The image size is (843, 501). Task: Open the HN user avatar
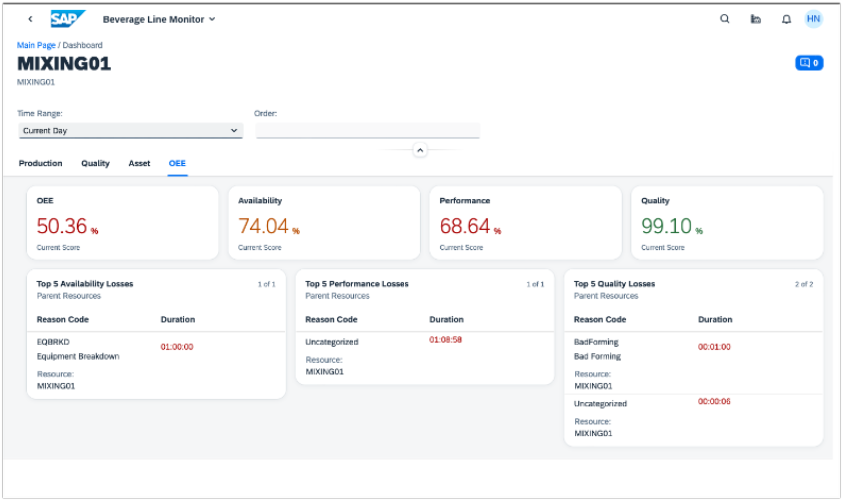(x=813, y=19)
